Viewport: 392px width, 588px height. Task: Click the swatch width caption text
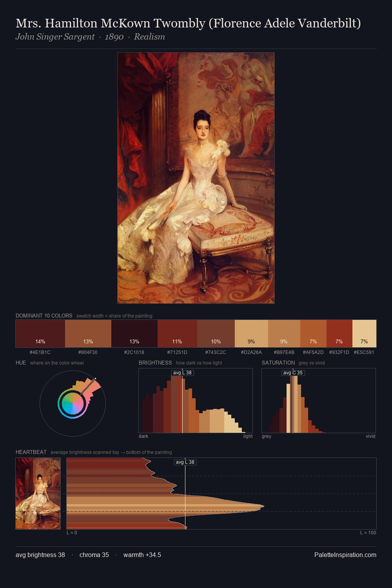tap(114, 316)
